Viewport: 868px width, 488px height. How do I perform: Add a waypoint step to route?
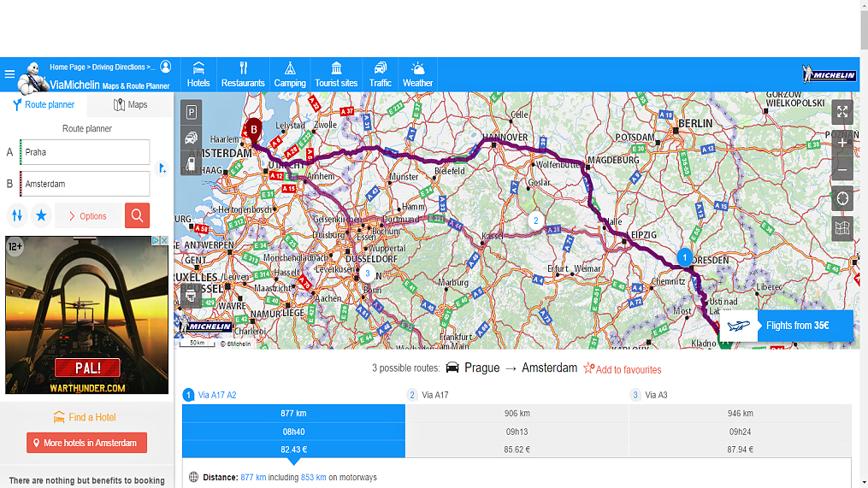click(162, 168)
